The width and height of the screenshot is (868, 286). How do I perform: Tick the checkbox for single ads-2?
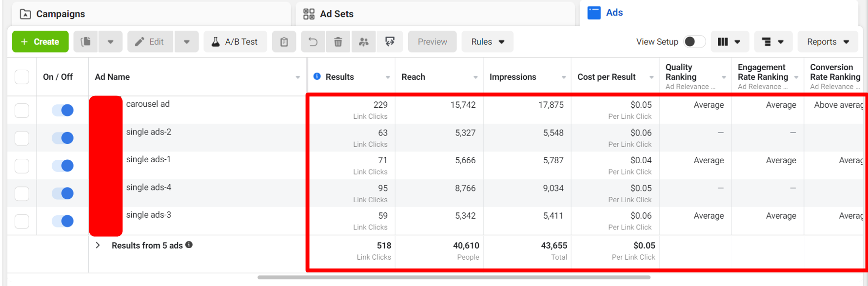(22, 138)
